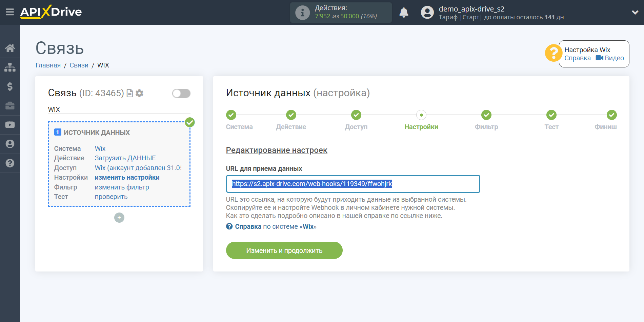Open briefcase sidebar icon
Image resolution: width=644 pixels, height=322 pixels.
click(x=10, y=106)
